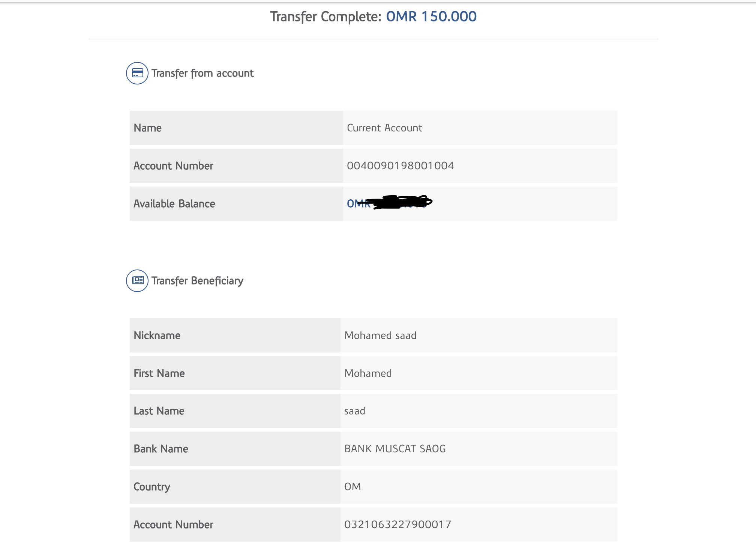Click the Last Name value saad
Viewport: 756px width, 542px height.
[355, 411]
